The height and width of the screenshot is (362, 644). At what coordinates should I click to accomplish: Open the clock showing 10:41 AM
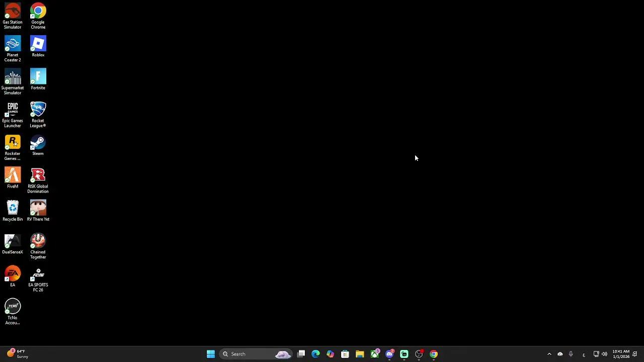[x=620, y=354]
